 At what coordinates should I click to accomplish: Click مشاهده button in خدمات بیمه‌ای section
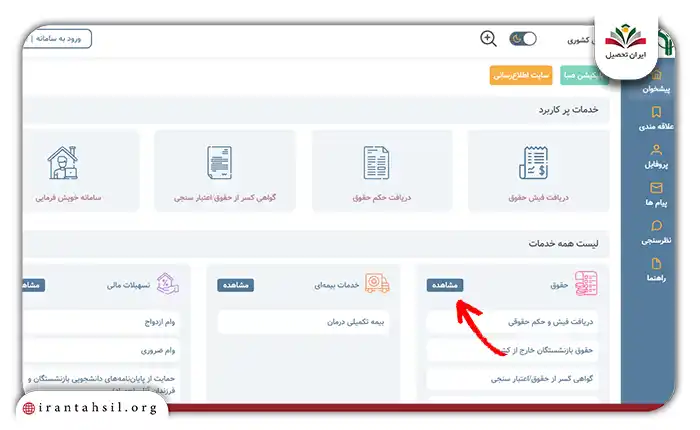[236, 285]
